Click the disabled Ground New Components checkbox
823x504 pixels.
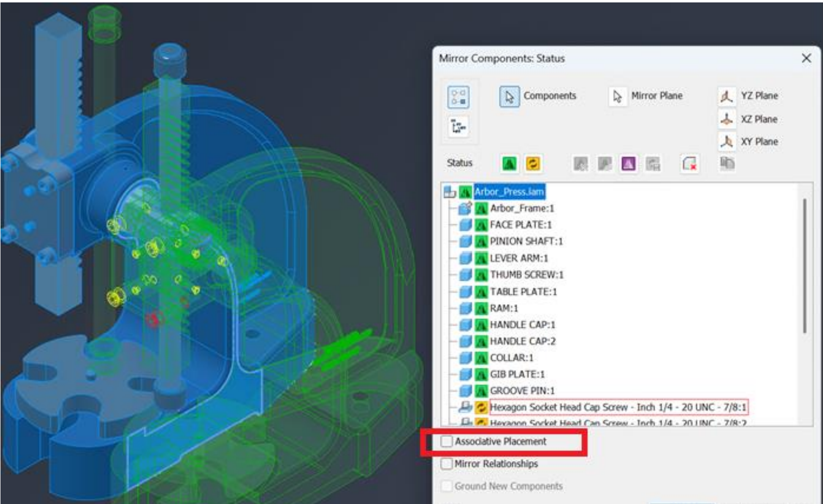pyautogui.click(x=447, y=486)
